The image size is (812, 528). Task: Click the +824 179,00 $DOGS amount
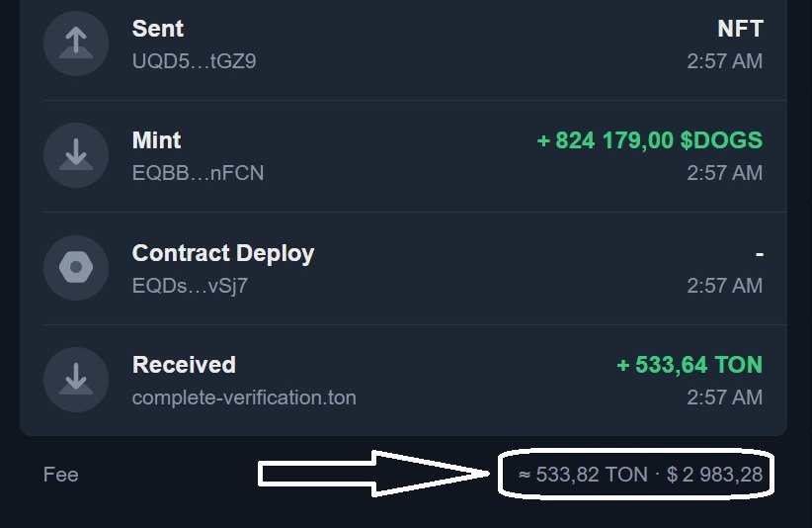tap(650, 139)
